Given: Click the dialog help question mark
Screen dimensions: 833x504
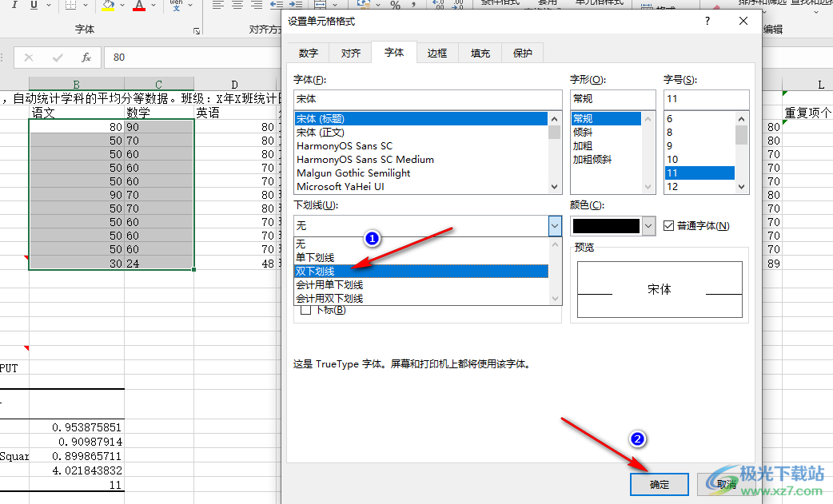Looking at the screenshot, I should pyautogui.click(x=707, y=21).
